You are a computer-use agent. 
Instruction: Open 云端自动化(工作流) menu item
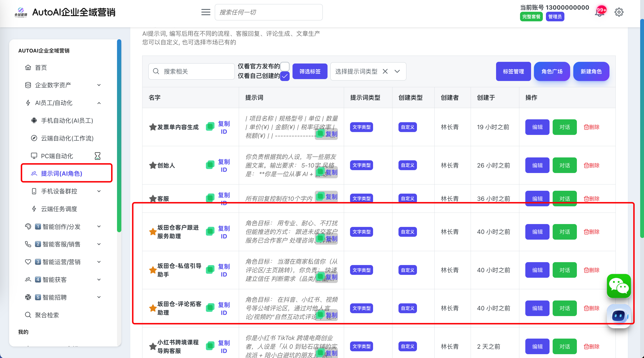67,138
